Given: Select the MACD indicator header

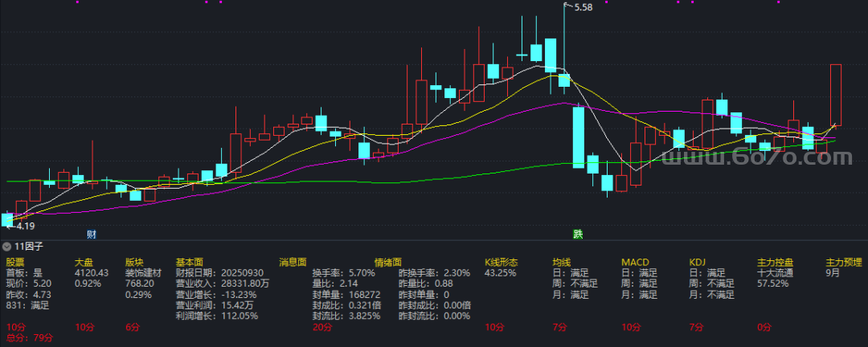Looking at the screenshot, I should pos(635,262).
